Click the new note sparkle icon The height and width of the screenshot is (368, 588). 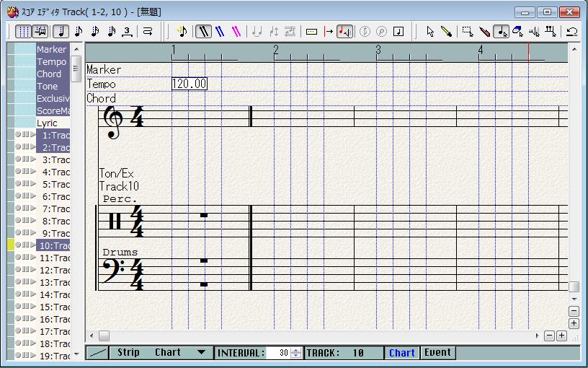click(182, 32)
